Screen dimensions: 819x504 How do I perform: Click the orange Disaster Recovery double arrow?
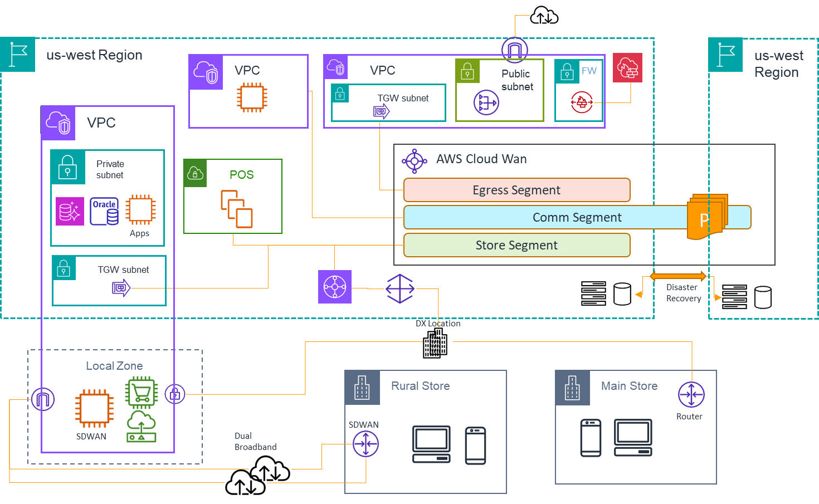point(678,276)
